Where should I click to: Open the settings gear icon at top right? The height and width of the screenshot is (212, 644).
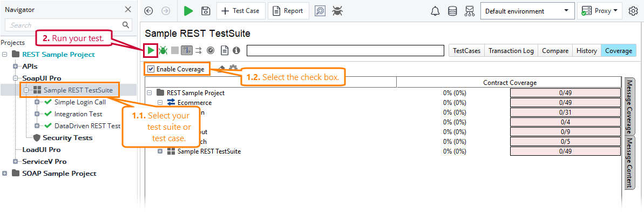tap(633, 11)
